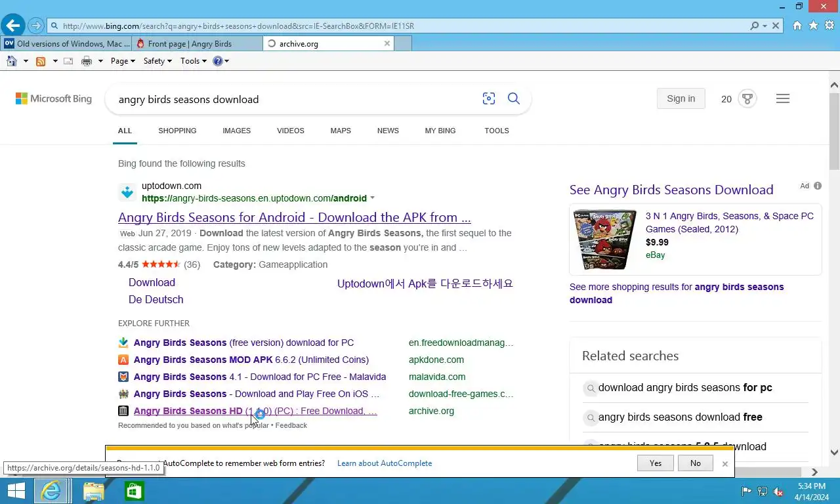Expand the Print dropdown arrow
Viewport: 840px width, 504px height.
[100, 61]
